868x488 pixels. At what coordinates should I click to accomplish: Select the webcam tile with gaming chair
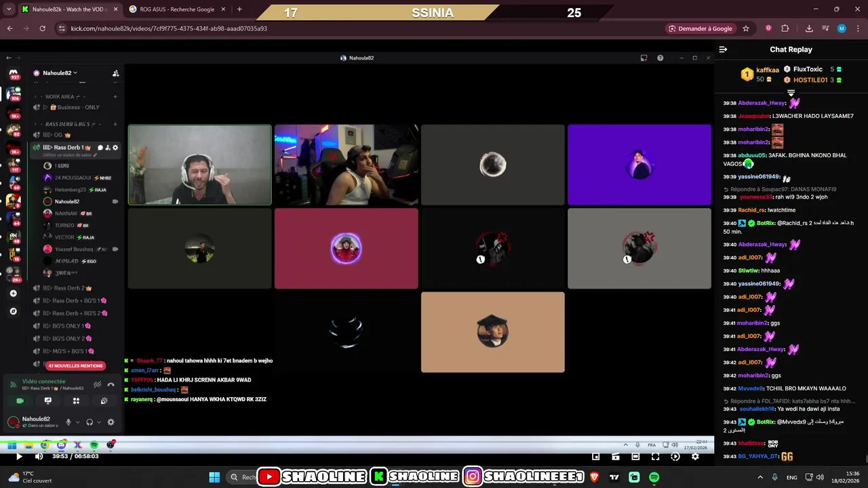point(347,165)
